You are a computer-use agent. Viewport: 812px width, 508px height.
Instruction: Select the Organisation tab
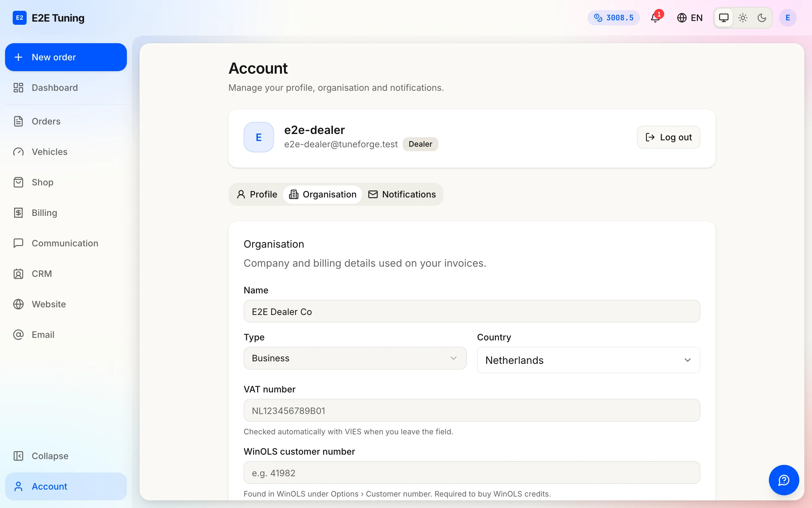click(x=323, y=195)
